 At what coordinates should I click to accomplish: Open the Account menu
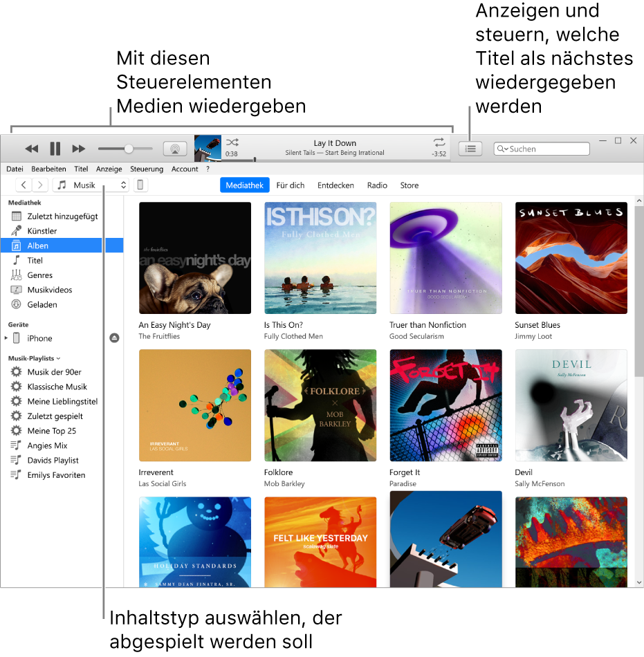[185, 169]
